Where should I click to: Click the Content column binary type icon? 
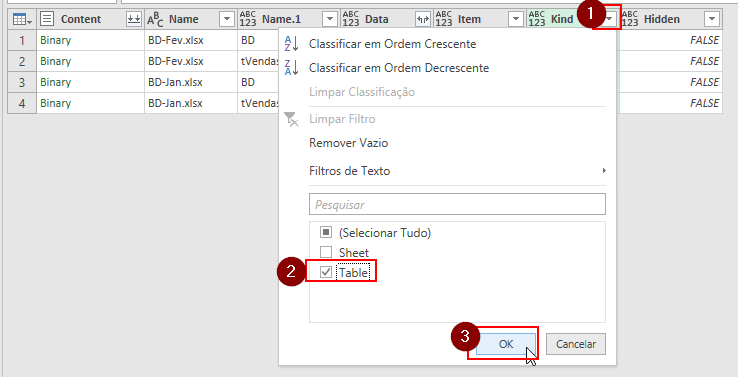[47, 19]
